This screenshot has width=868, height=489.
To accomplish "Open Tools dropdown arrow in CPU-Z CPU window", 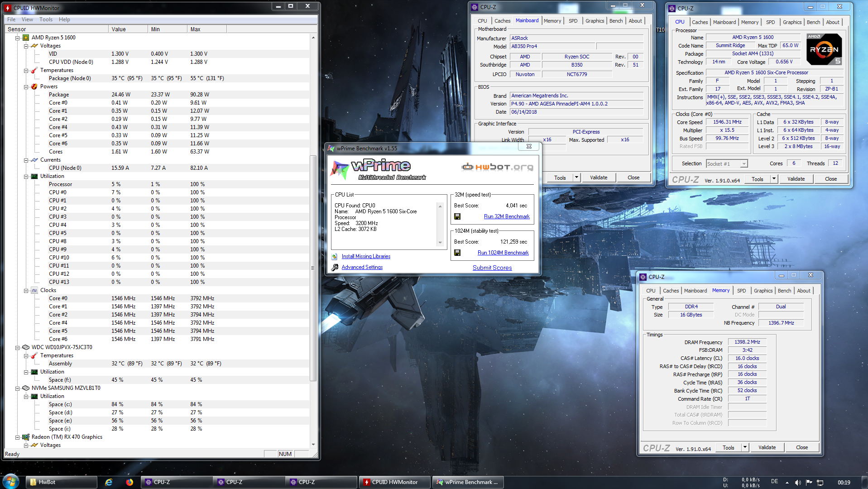I will pyautogui.click(x=774, y=179).
